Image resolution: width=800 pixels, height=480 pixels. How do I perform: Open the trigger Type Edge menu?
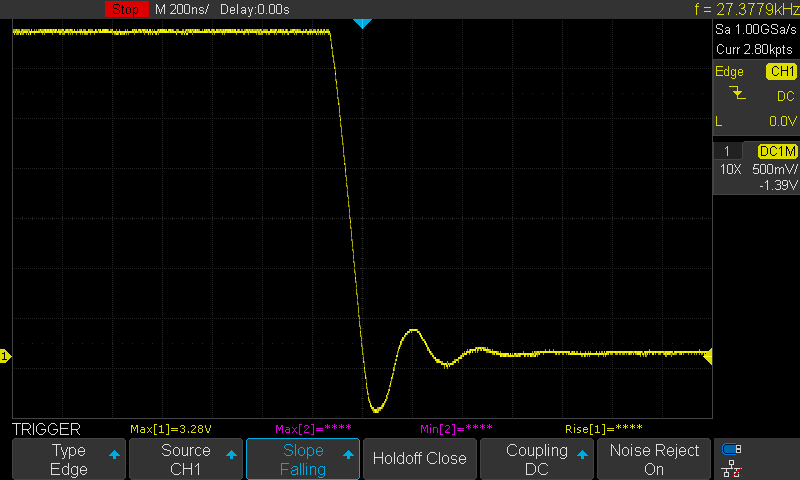(69, 459)
